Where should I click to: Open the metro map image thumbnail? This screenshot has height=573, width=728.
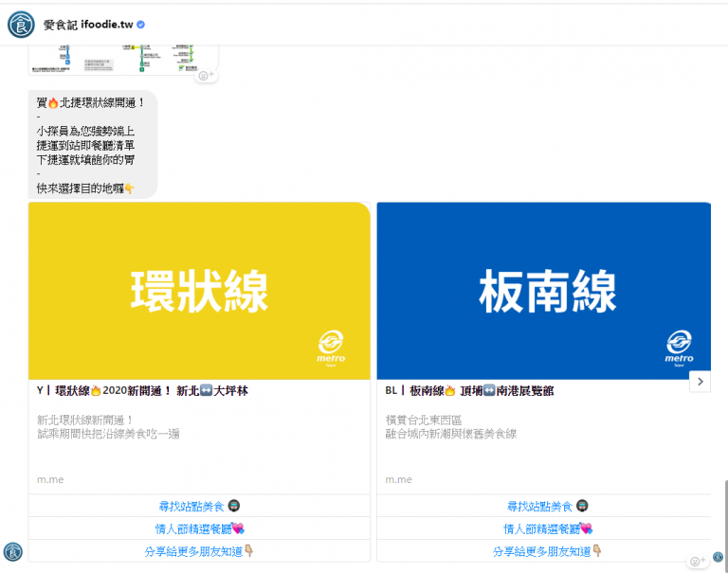pos(123,60)
